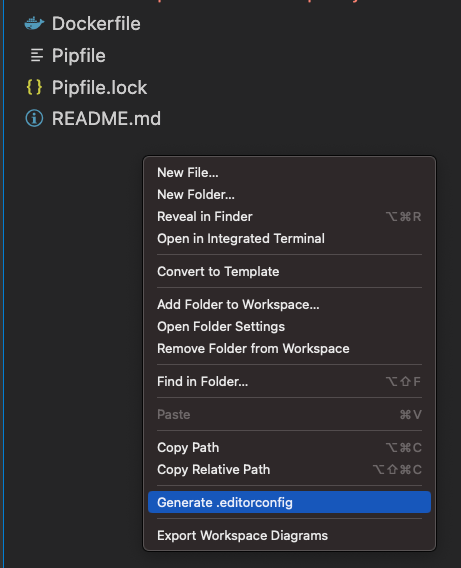Screen dimensions: 461x568
Task: Click the info icon beside README.md
Action: (34, 118)
